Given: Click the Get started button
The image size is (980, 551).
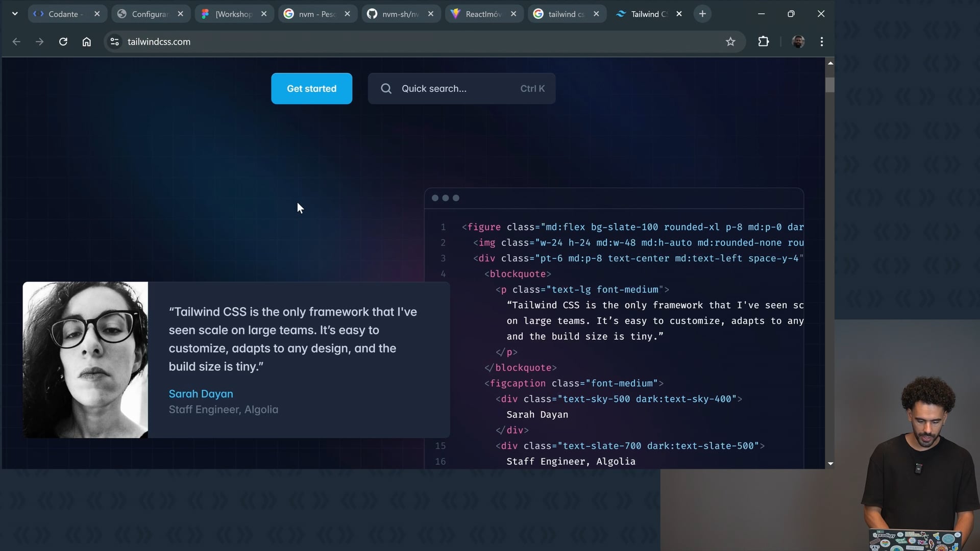Looking at the screenshot, I should [x=311, y=89].
